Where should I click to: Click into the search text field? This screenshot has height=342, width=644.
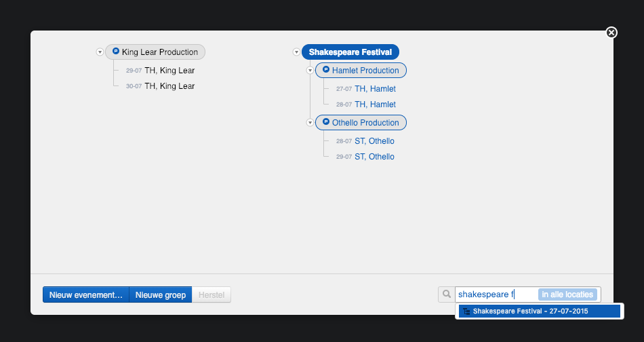coord(495,294)
